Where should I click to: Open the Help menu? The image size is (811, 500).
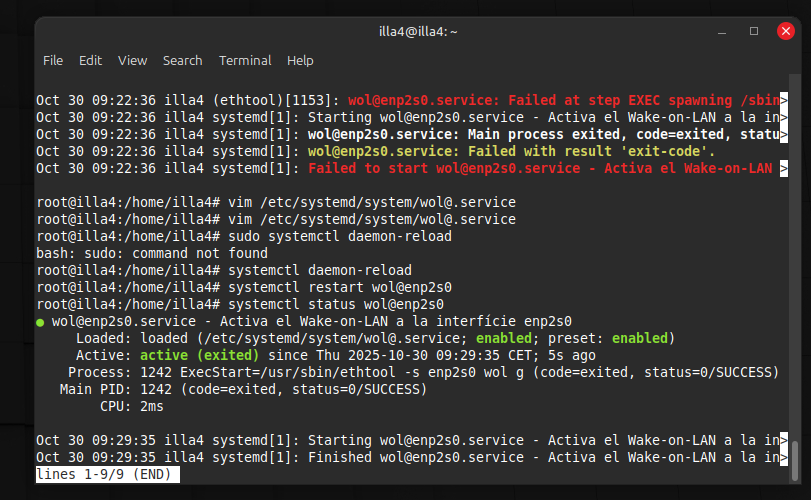(x=300, y=60)
